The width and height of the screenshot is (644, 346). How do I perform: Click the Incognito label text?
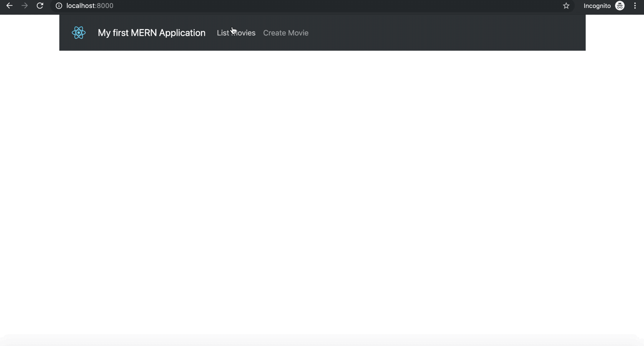click(x=596, y=6)
